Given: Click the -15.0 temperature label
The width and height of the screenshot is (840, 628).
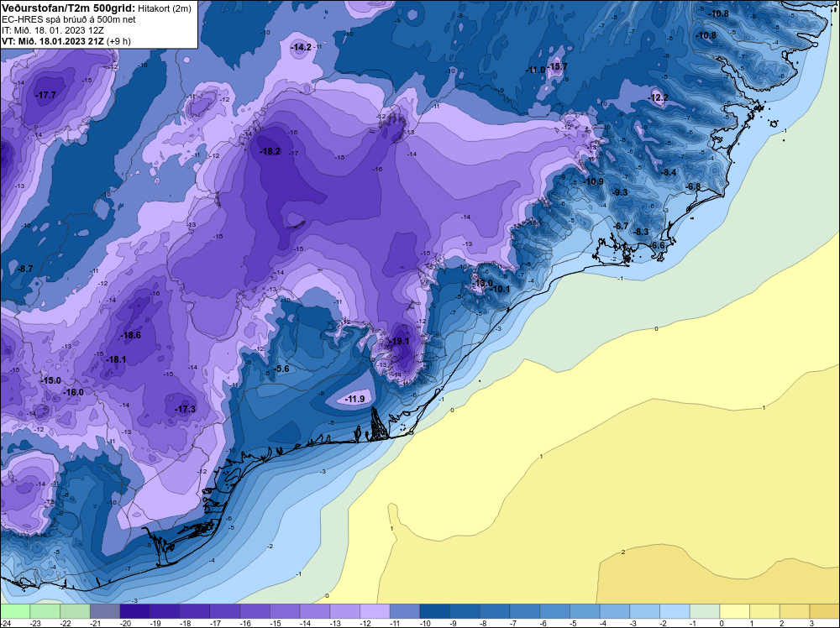Looking at the screenshot, I should click(x=50, y=380).
